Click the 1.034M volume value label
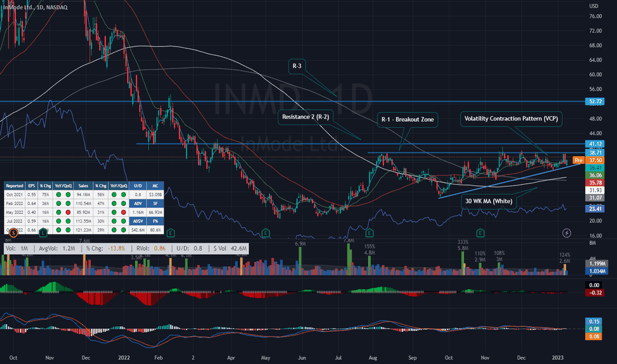Viewport: 617px width, 364px height. [597, 271]
